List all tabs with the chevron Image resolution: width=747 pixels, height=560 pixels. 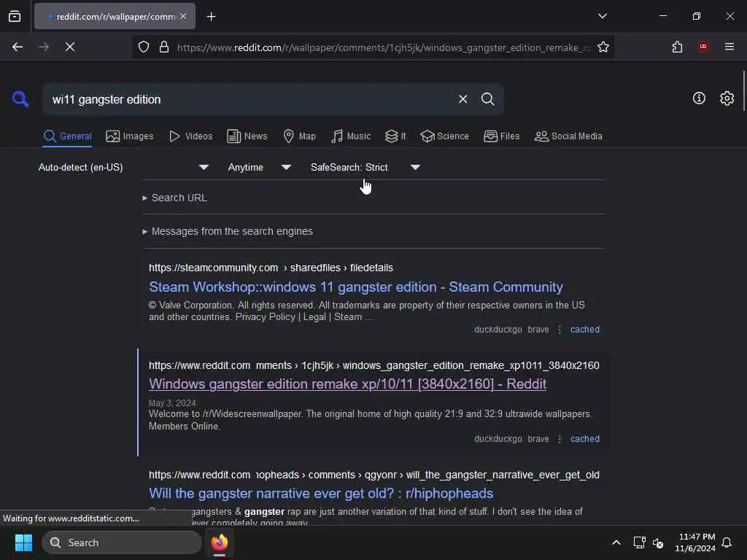click(602, 16)
